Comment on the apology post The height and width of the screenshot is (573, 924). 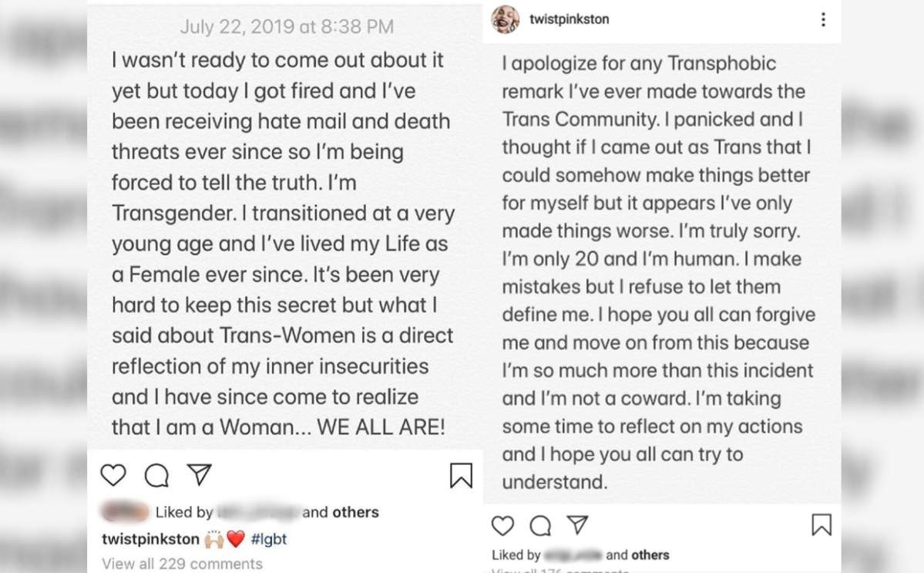[x=542, y=525]
